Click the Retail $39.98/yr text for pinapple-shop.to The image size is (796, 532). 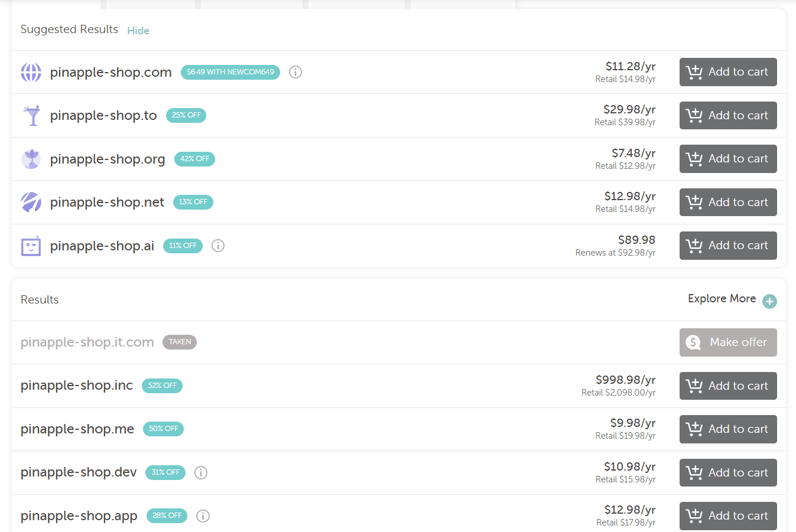coord(625,122)
